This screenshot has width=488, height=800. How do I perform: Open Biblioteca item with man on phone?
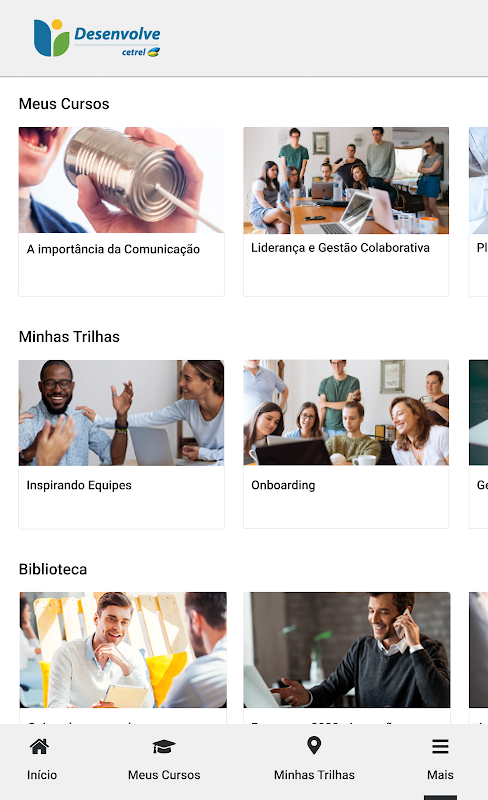347,649
